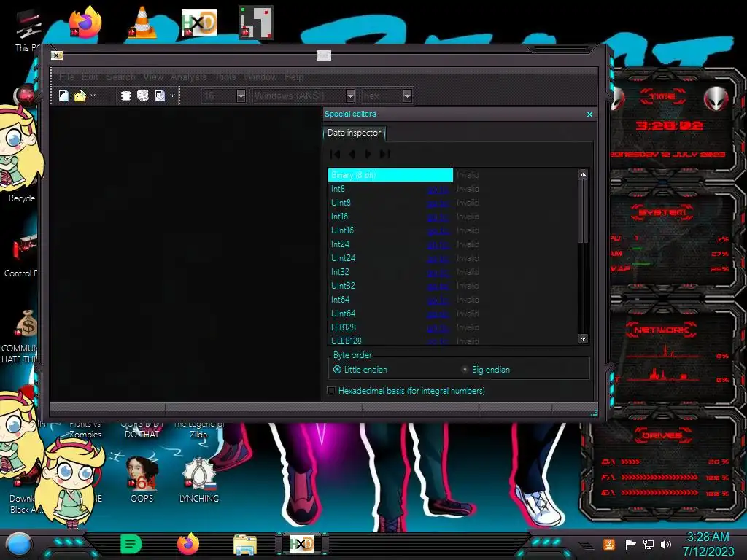The image size is (747, 560).
Task: Open the OOPS desktop shortcut
Action: (142, 480)
